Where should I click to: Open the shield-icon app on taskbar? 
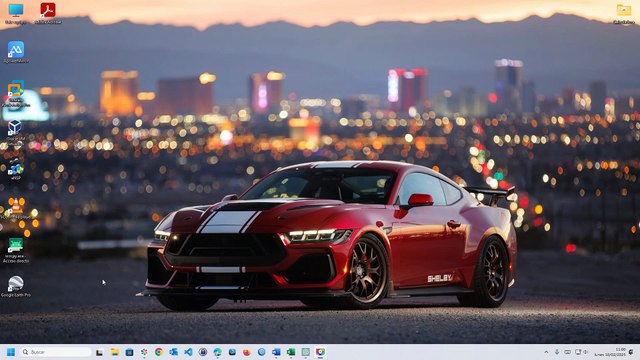pyautogui.click(x=320, y=352)
